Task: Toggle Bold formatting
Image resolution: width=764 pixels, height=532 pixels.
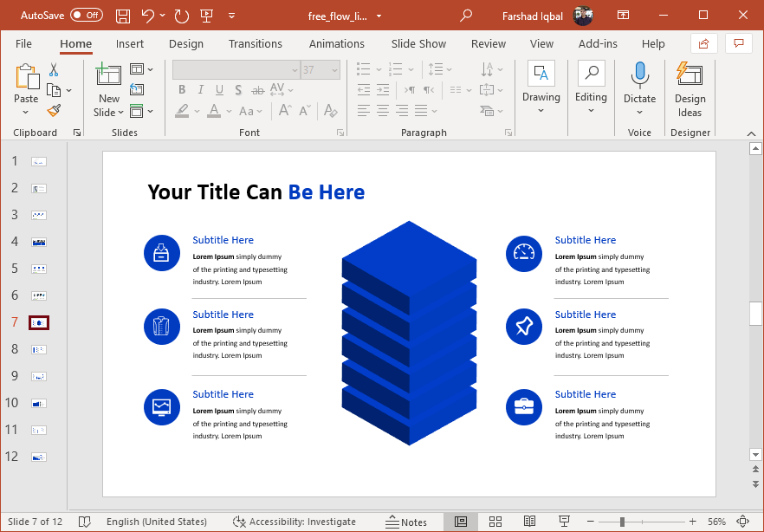Action: tap(182, 90)
